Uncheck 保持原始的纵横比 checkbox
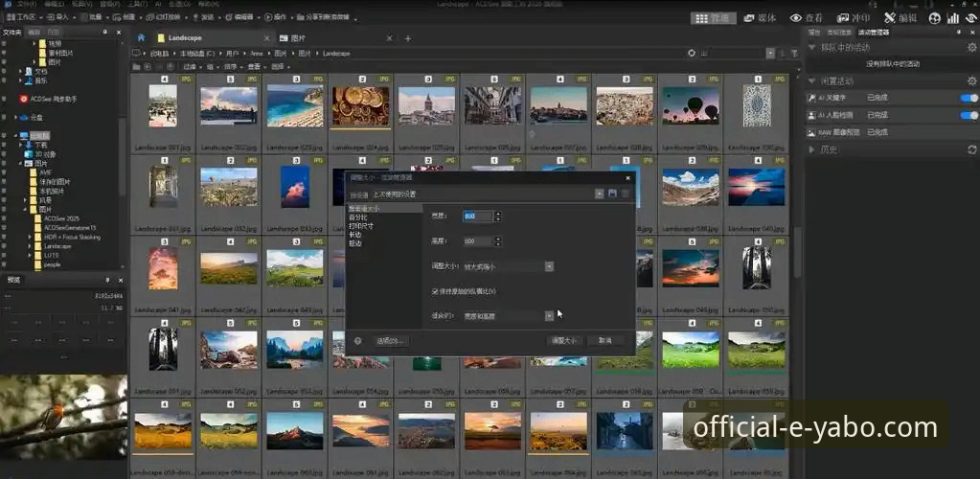The width and height of the screenshot is (980, 479). tap(435, 291)
